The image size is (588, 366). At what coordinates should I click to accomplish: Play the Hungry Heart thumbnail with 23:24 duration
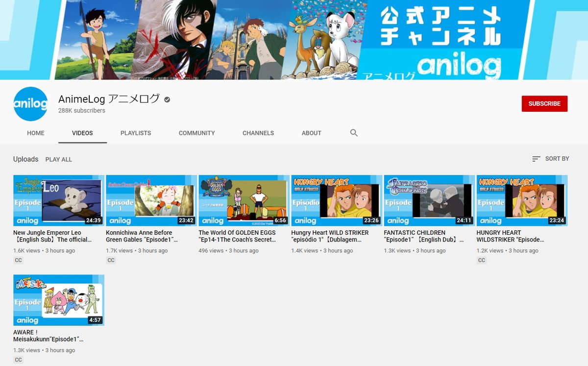point(522,200)
